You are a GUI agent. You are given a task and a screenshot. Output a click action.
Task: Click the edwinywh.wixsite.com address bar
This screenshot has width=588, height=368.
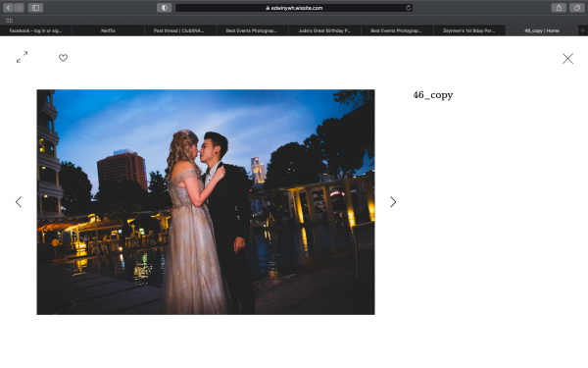tap(294, 8)
